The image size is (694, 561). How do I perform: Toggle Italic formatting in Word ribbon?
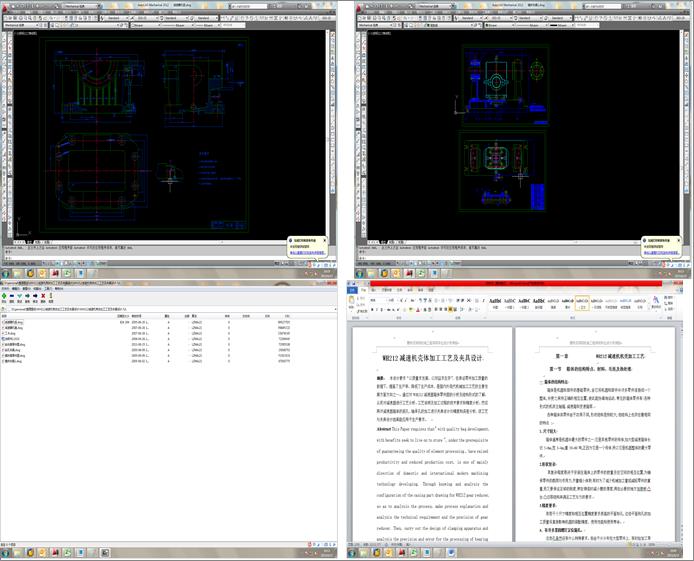point(379,307)
